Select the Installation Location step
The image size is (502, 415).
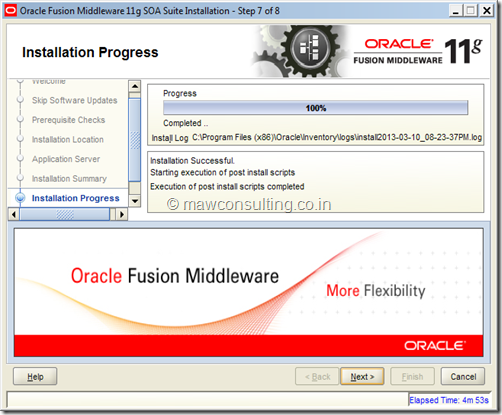[x=68, y=139]
